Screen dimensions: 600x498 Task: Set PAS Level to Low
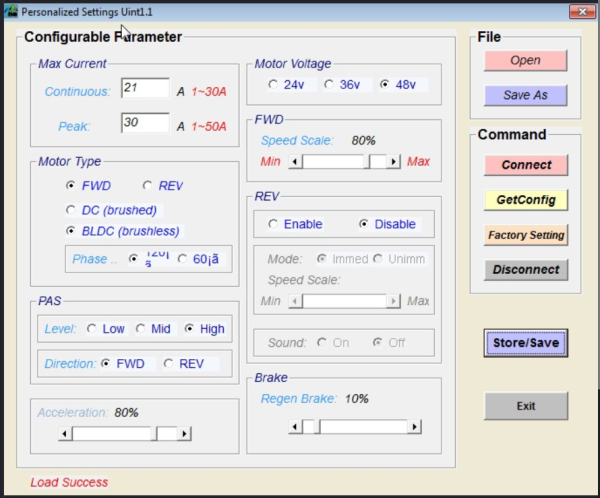click(x=106, y=329)
